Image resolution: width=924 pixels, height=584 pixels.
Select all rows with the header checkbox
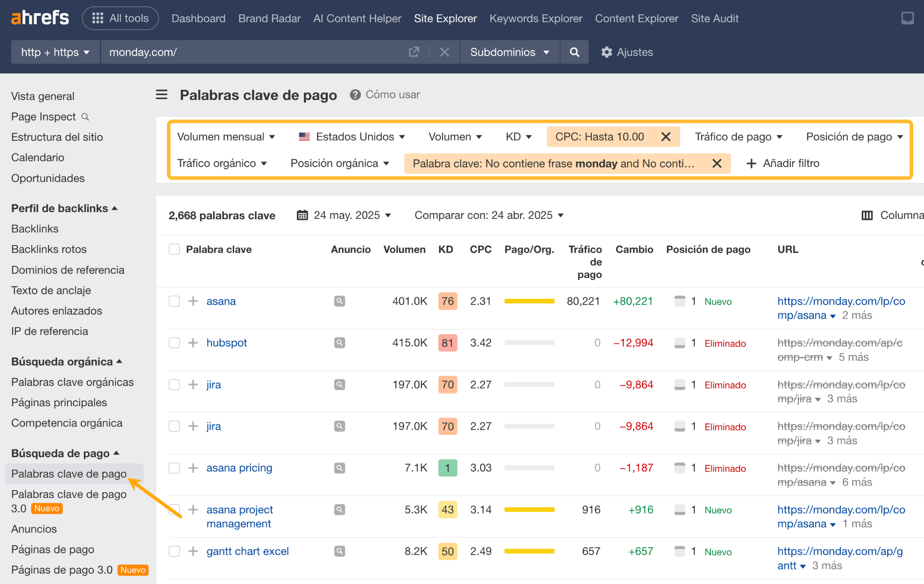tap(174, 249)
